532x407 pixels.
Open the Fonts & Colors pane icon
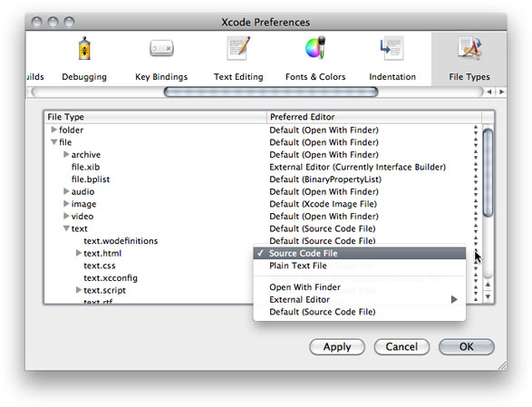coord(315,48)
